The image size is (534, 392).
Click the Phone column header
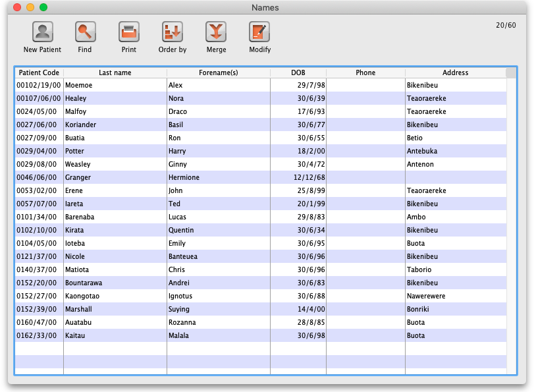365,72
